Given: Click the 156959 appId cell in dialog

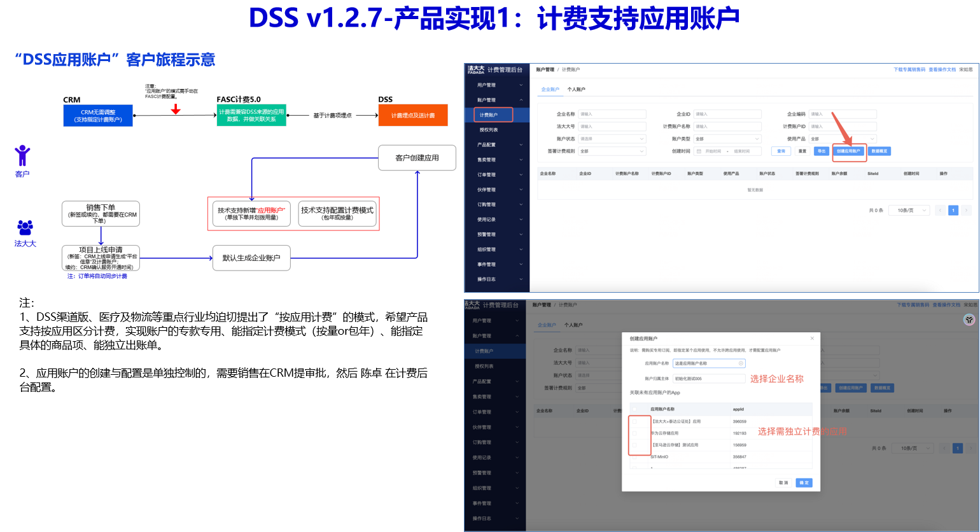Looking at the screenshot, I should [739, 445].
